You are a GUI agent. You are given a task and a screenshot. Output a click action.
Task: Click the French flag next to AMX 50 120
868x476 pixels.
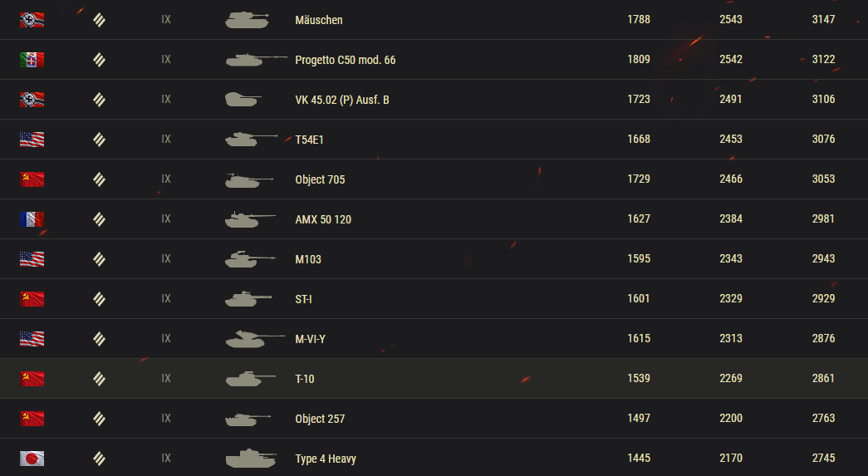(x=32, y=219)
